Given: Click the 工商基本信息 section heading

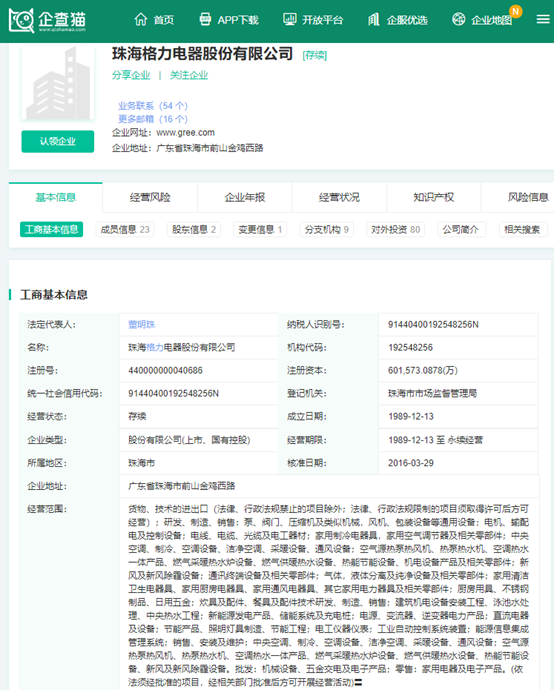Looking at the screenshot, I should (x=54, y=294).
